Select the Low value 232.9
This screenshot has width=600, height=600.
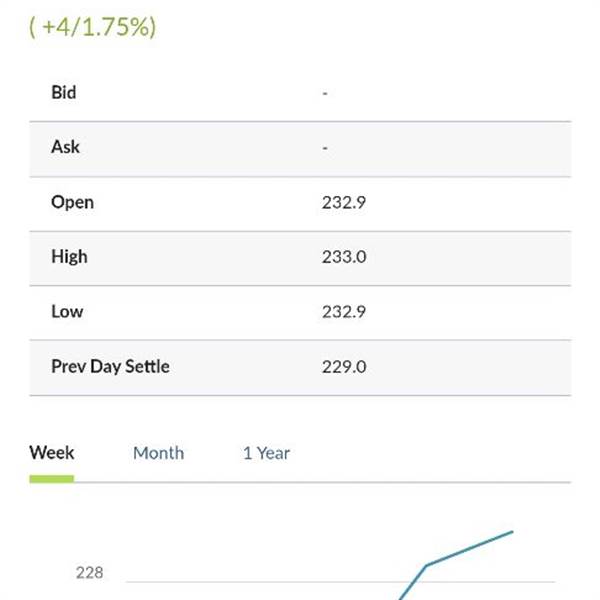tap(344, 312)
